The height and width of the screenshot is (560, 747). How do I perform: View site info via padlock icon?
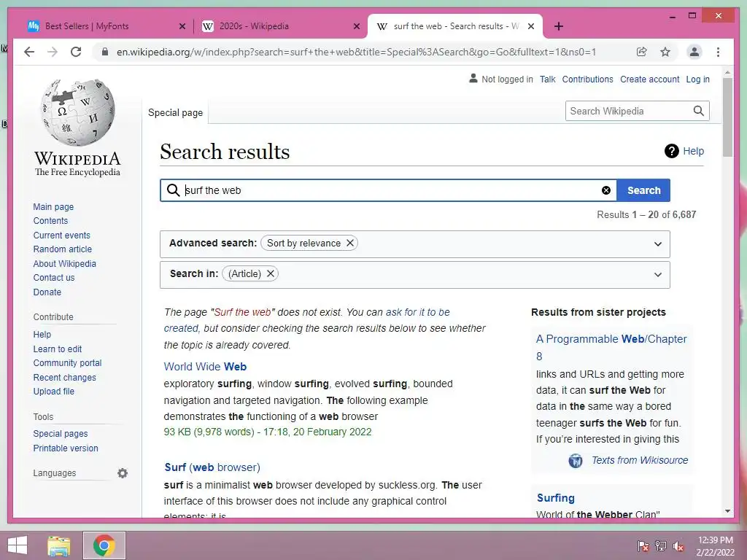tap(105, 52)
